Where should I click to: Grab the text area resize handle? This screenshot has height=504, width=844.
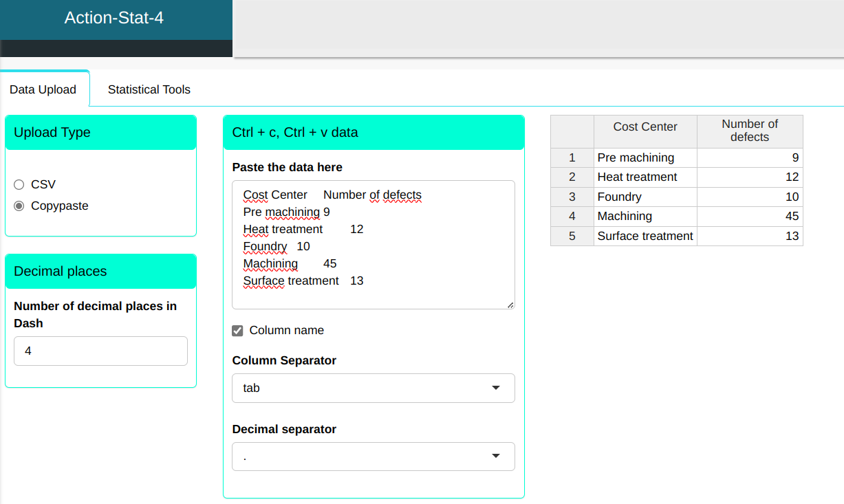[x=510, y=305]
